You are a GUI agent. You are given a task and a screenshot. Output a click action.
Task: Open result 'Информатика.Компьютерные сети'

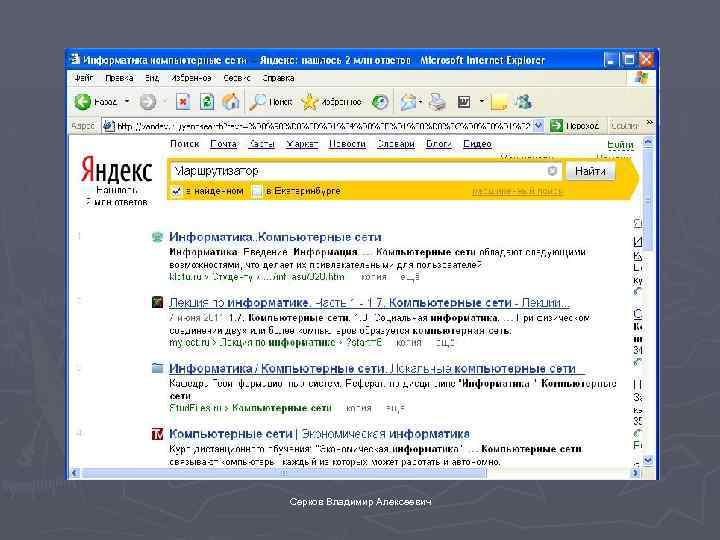[275, 237]
